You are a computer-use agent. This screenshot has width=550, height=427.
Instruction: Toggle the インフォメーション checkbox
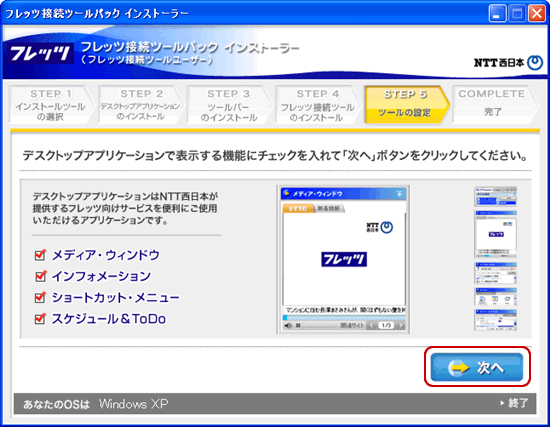click(40, 276)
